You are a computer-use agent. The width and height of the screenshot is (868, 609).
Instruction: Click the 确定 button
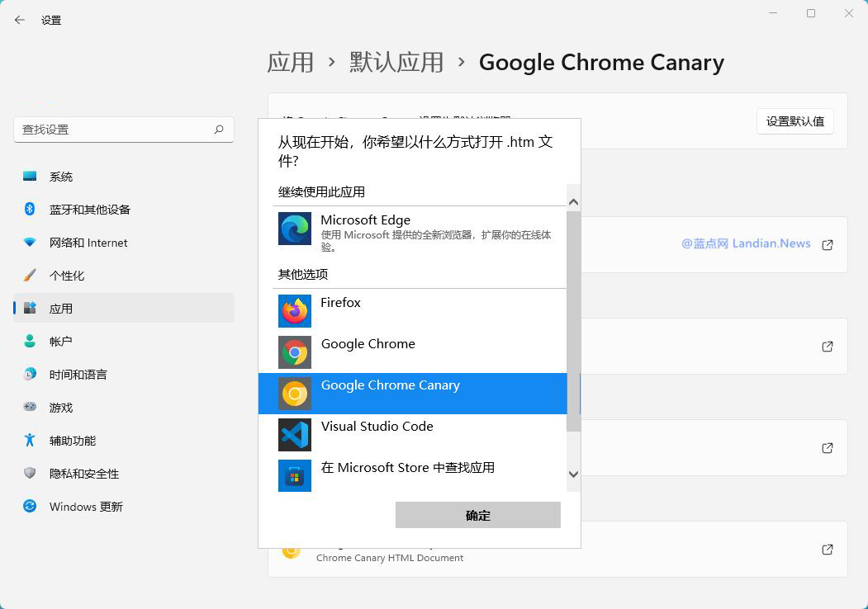point(477,515)
